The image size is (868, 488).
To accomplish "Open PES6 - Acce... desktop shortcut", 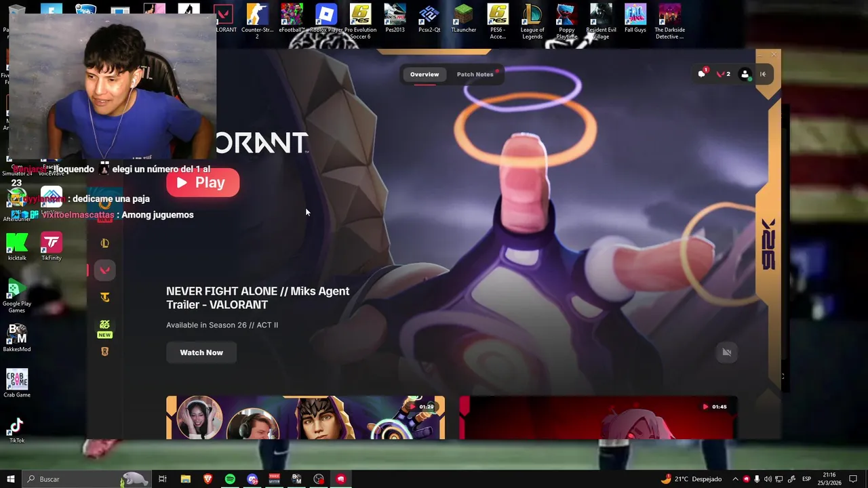I will [498, 22].
